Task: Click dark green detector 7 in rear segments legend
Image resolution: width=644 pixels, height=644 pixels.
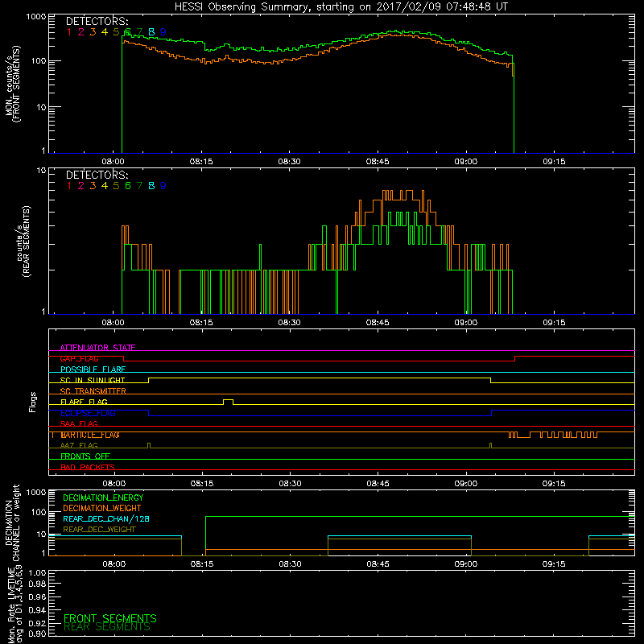Action: point(139,186)
